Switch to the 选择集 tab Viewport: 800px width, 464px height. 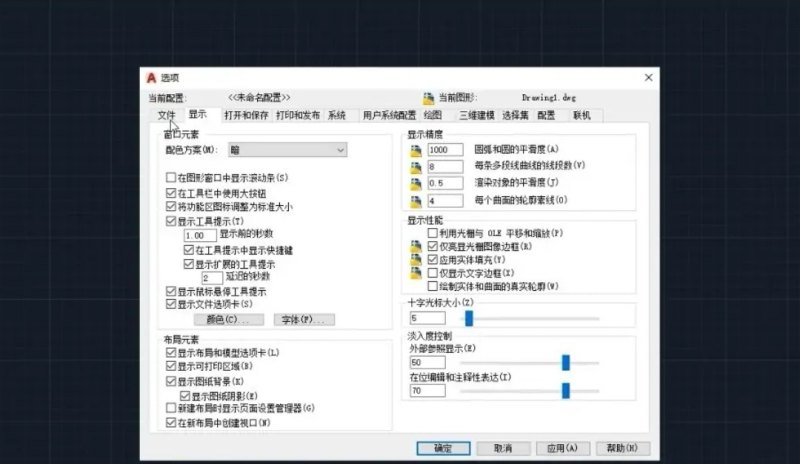(515, 115)
